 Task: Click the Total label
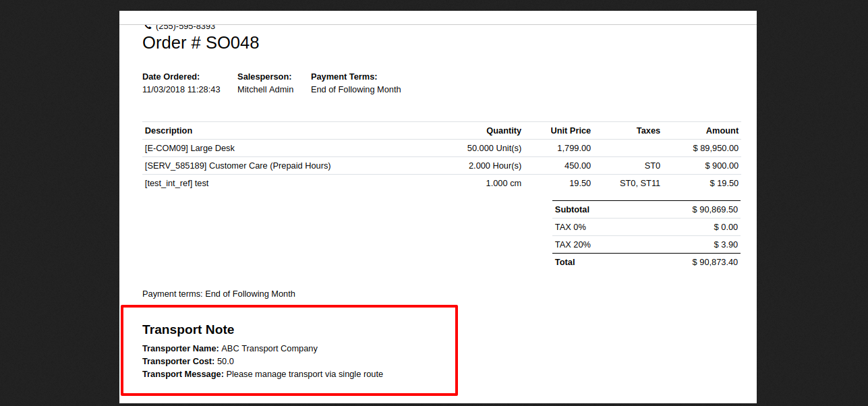pos(565,262)
